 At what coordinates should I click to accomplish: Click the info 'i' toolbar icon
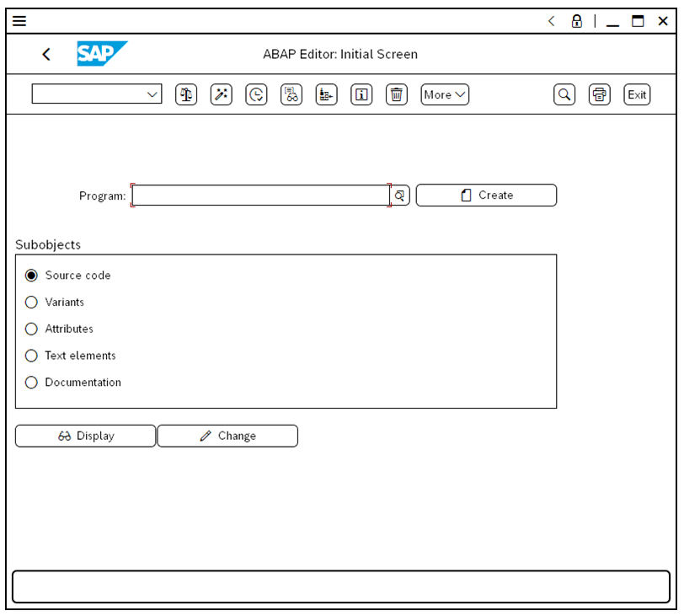click(361, 95)
